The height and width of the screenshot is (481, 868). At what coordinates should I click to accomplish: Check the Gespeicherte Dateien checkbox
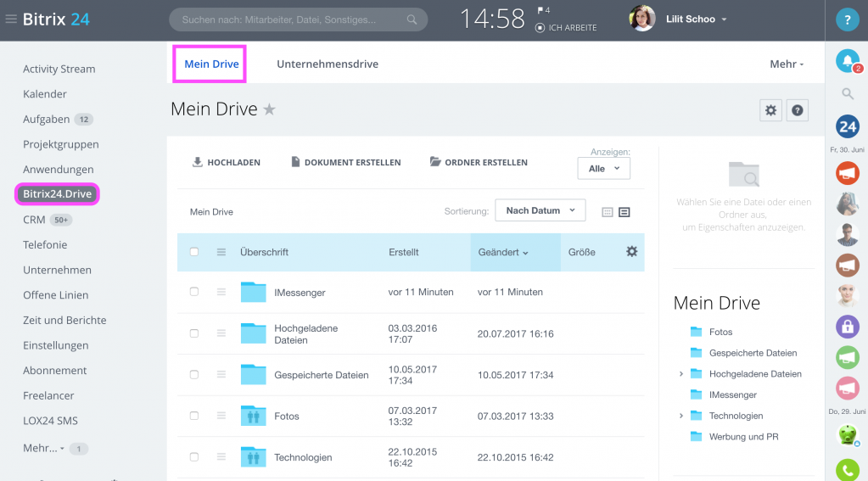[193, 375]
